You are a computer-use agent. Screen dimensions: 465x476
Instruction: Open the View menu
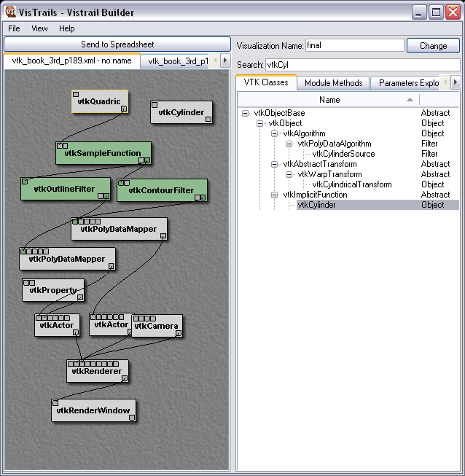(39, 28)
